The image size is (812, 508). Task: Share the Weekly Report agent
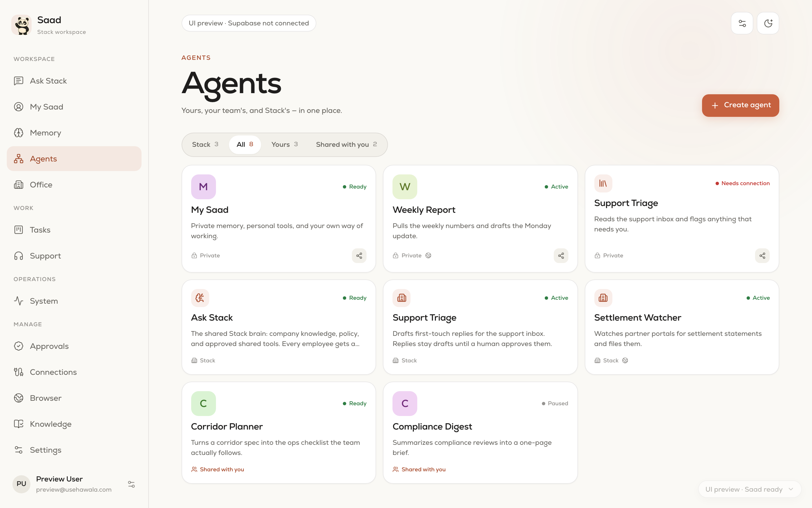pyautogui.click(x=561, y=256)
